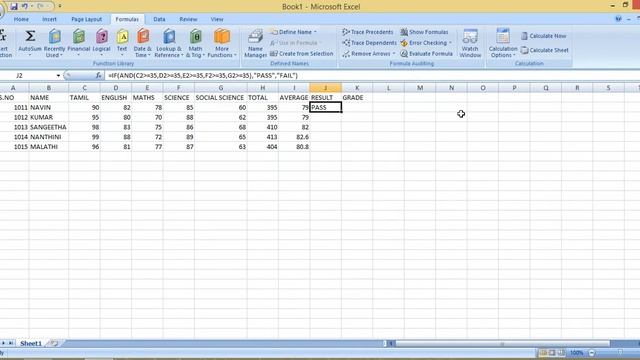Open Calculation Options
640x360 pixels.
pyautogui.click(x=503, y=42)
